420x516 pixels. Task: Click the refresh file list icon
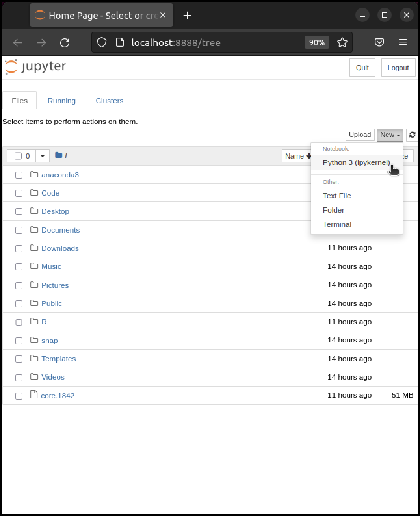[412, 135]
